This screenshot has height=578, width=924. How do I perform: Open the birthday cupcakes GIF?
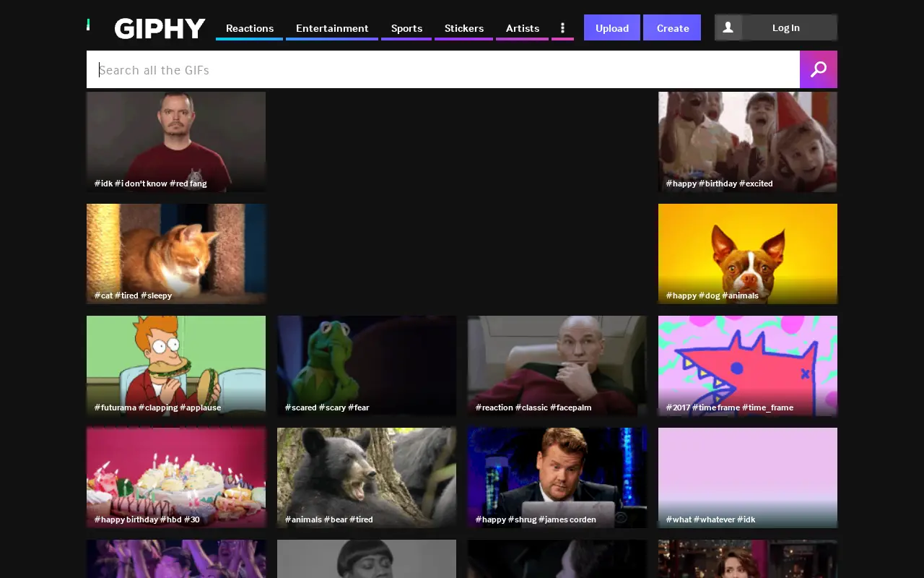pos(176,478)
